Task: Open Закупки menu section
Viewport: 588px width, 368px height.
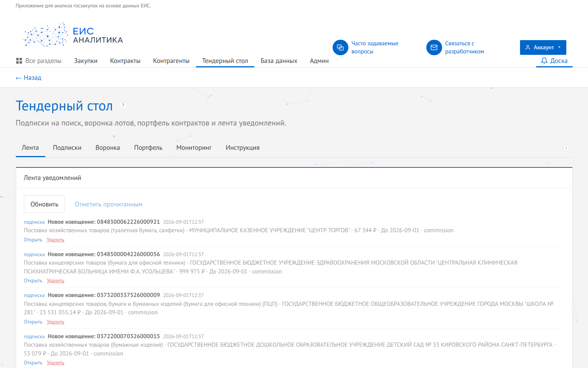Action: coord(86,61)
